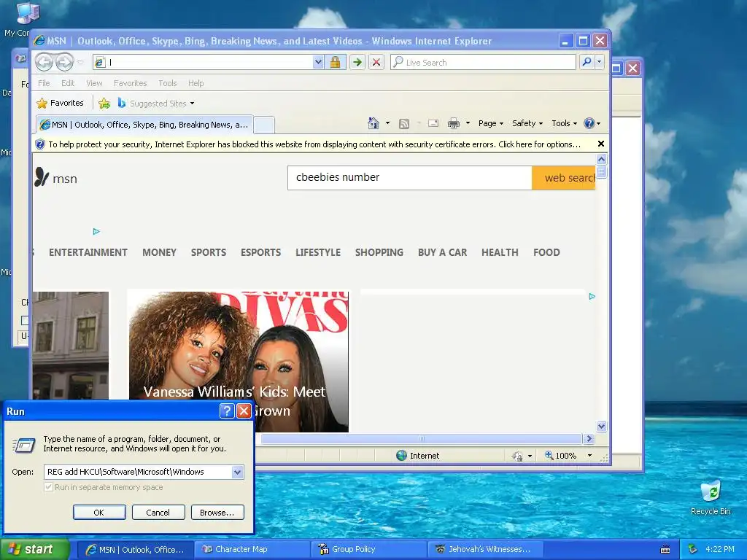Dismiss the security information bar with X
The height and width of the screenshot is (560, 747).
pyautogui.click(x=601, y=144)
